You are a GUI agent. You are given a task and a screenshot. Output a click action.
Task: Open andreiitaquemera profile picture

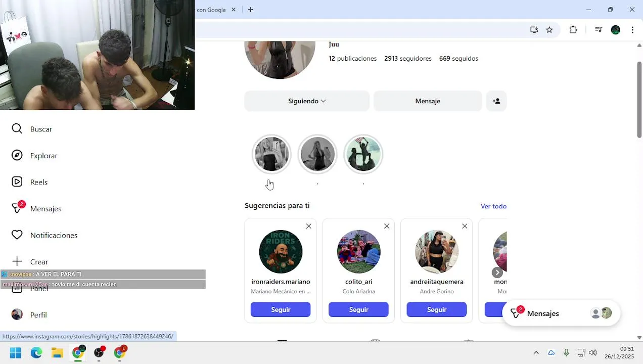click(x=437, y=252)
